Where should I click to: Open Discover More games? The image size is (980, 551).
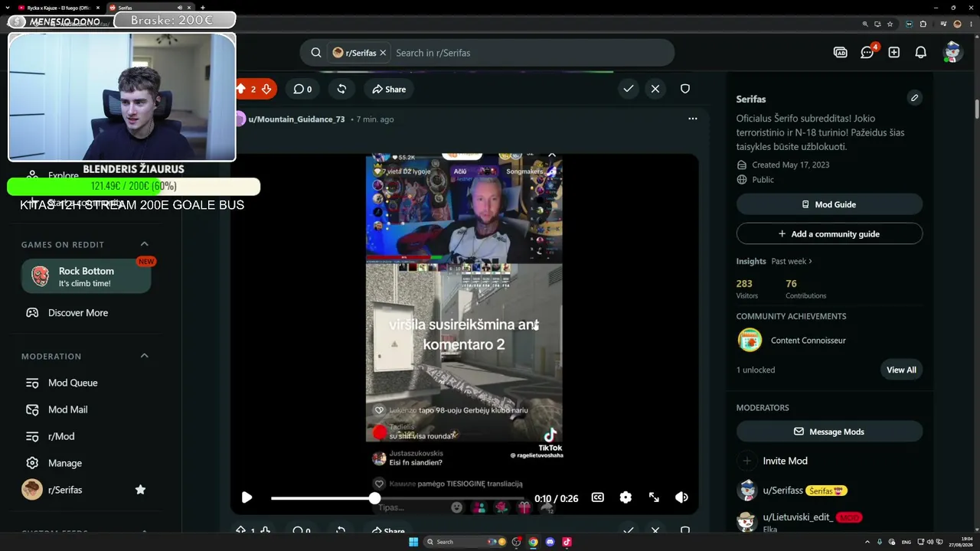78,312
